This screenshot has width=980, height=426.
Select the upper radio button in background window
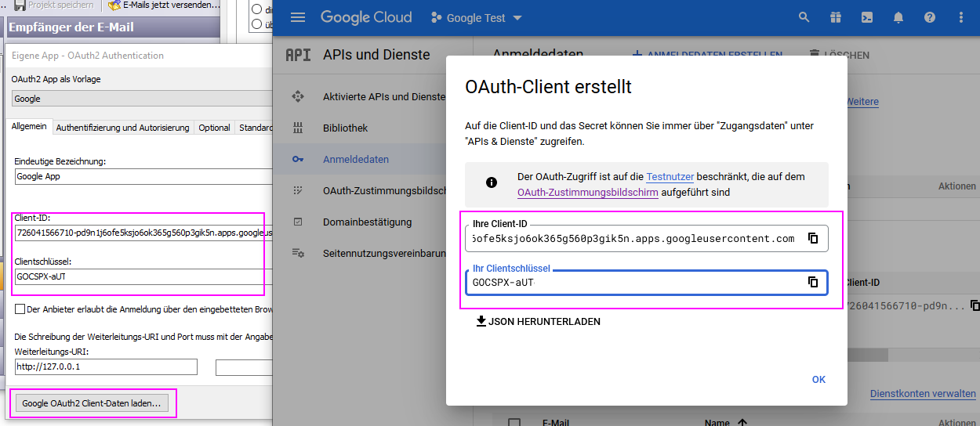(256, 10)
